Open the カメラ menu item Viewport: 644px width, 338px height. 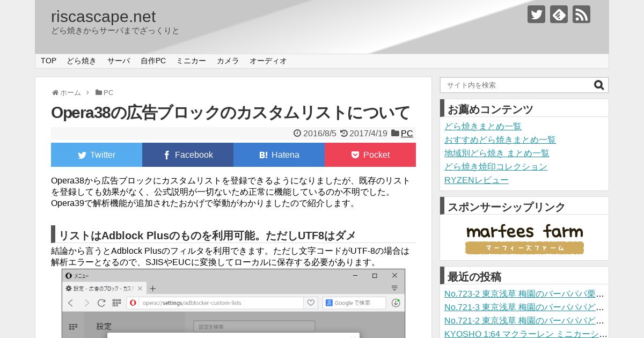(228, 61)
